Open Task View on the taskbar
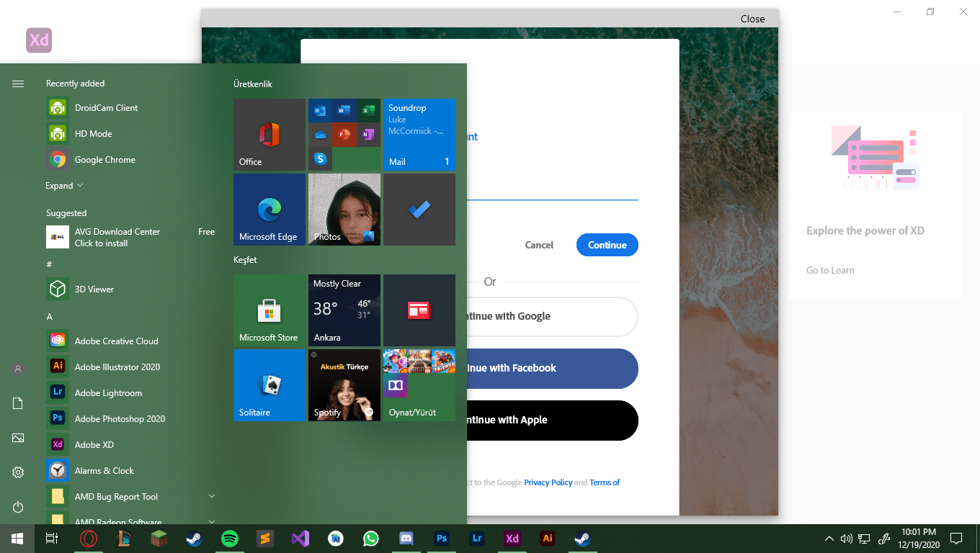This screenshot has height=553, width=980. coord(52,539)
